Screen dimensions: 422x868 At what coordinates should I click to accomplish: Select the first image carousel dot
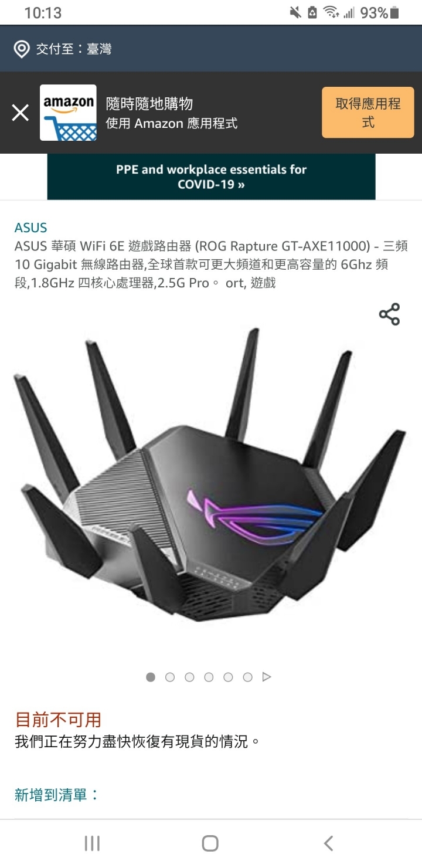[151, 677]
